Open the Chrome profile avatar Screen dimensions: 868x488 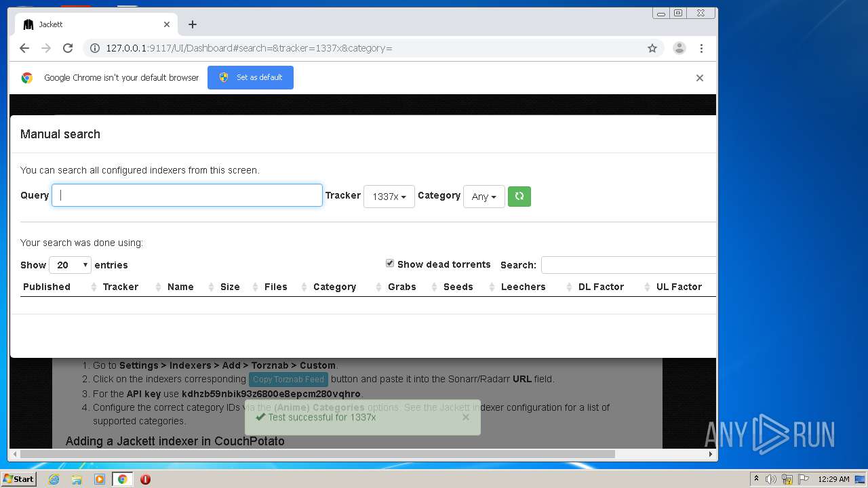pos(679,48)
